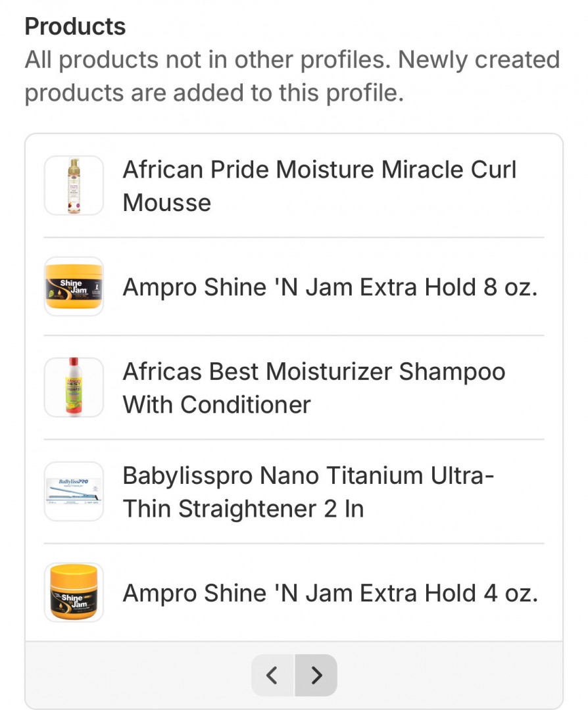Open African Pride Moisture Miracle Curl Mousse
588x710 pixels.
(320, 170)
